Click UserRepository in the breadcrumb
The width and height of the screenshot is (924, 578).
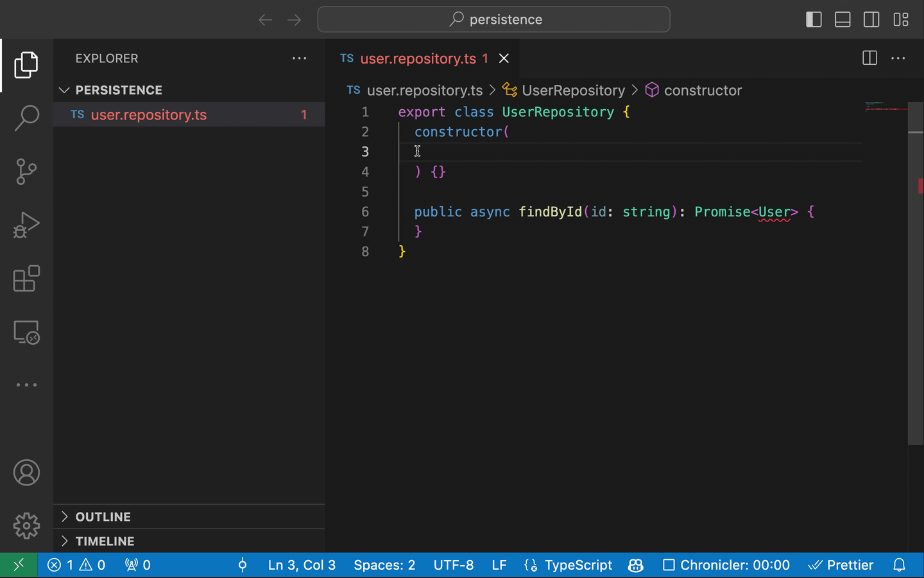(x=572, y=91)
